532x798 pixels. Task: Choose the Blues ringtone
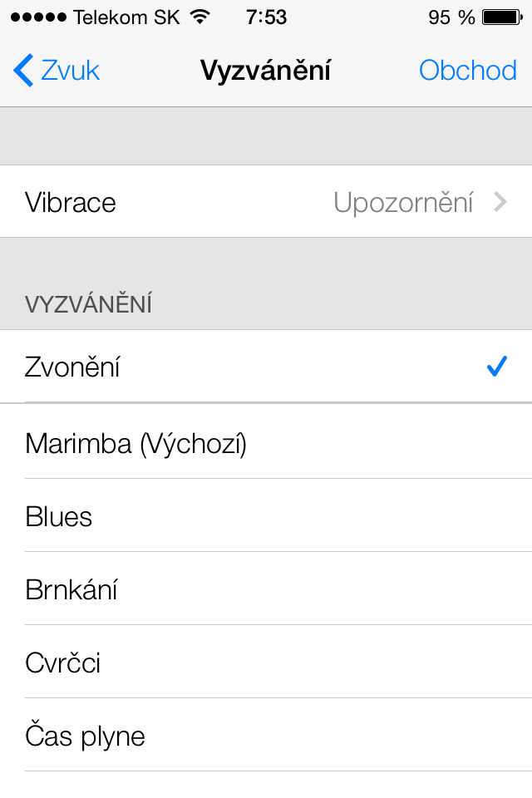59,516
